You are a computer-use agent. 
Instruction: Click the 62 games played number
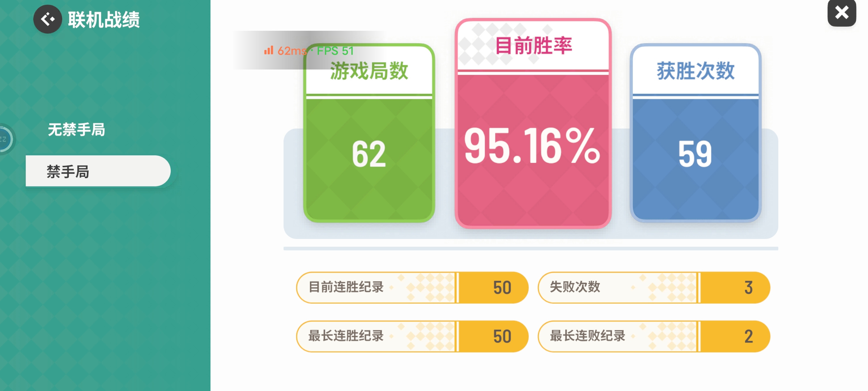coord(369,154)
